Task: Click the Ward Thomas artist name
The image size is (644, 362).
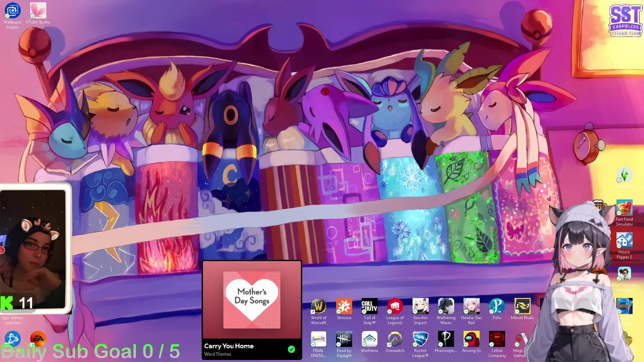Action: tap(218, 354)
